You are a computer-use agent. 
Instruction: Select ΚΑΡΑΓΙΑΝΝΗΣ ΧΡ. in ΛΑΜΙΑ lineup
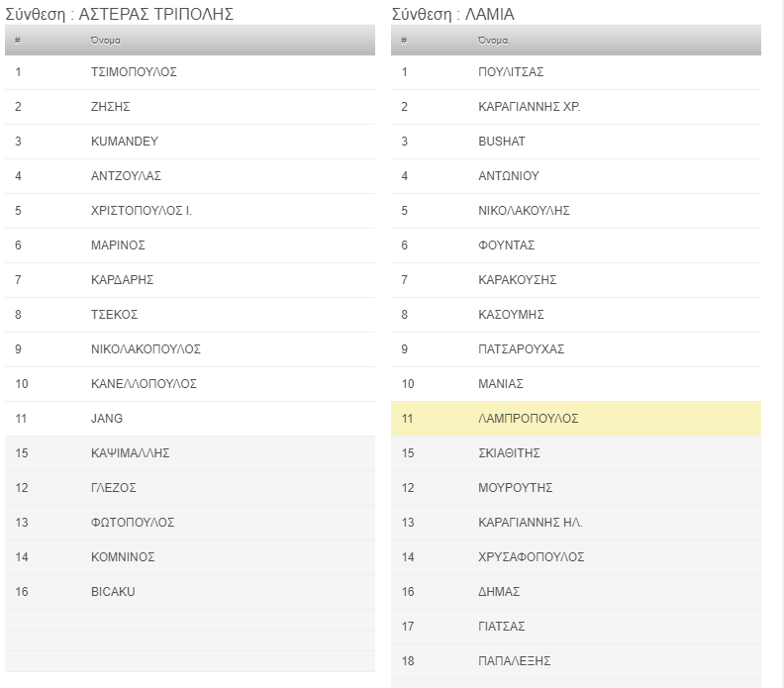click(529, 107)
